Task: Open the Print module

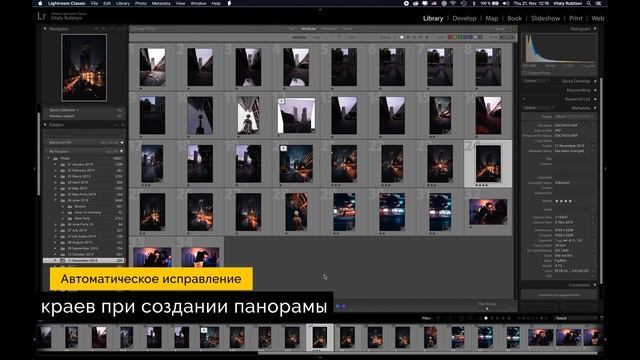Action: click(x=576, y=18)
